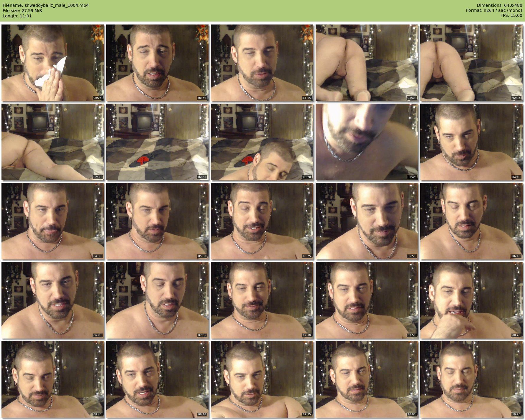Select the thumbnail stamped 06:15

[471, 221]
